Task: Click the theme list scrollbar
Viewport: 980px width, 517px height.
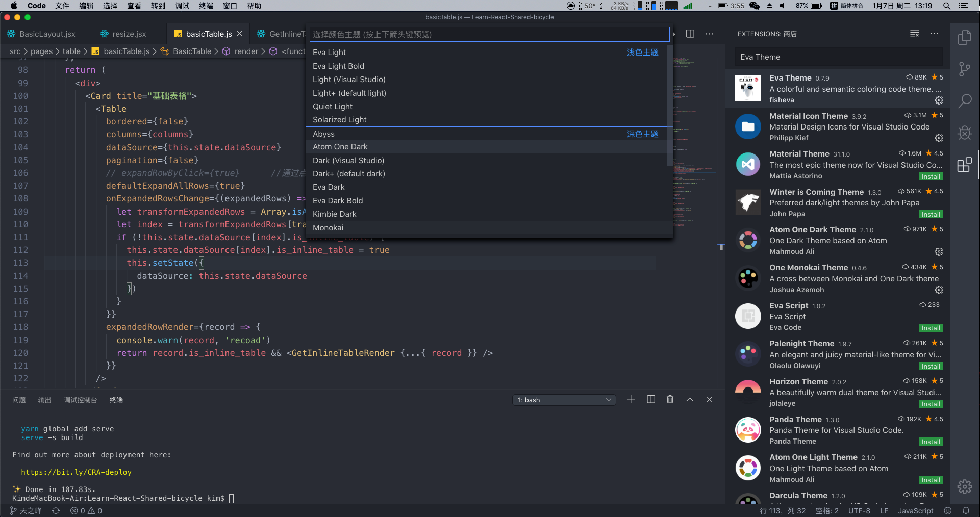Action: point(670,106)
